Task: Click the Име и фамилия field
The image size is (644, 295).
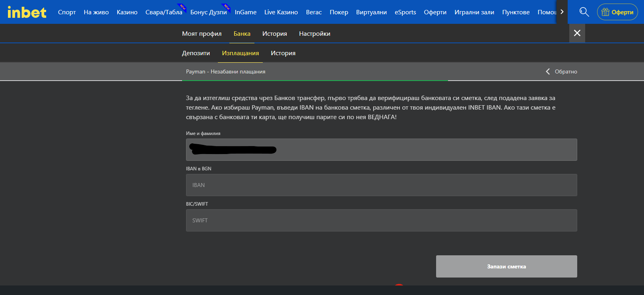Action: pos(382,150)
